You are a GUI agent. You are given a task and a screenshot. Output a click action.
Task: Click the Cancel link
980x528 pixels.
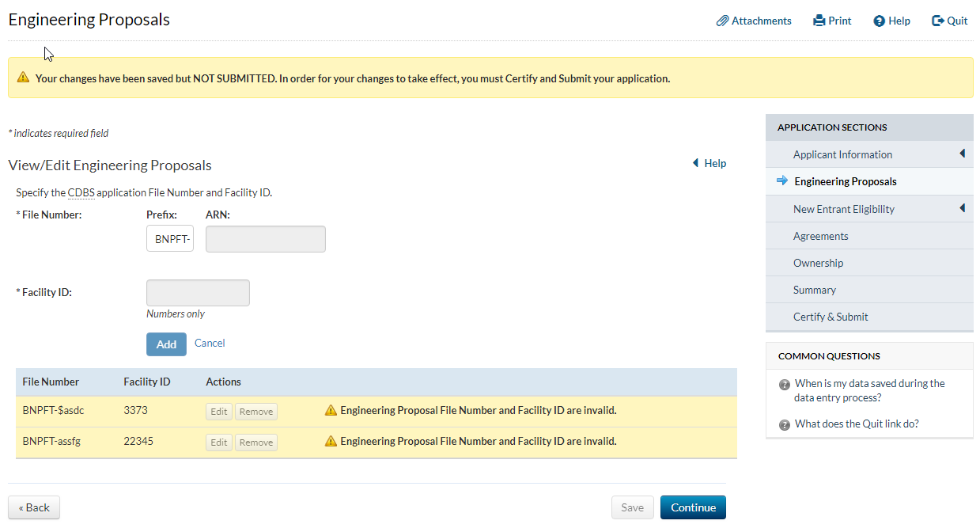click(210, 344)
